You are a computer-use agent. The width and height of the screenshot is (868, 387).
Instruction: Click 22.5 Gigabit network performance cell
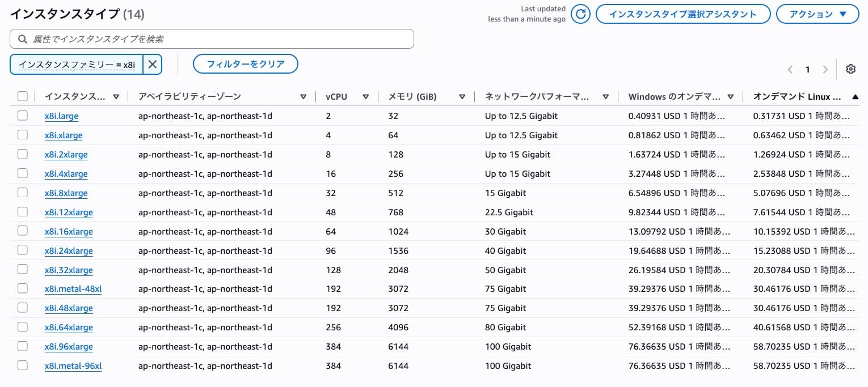point(509,212)
